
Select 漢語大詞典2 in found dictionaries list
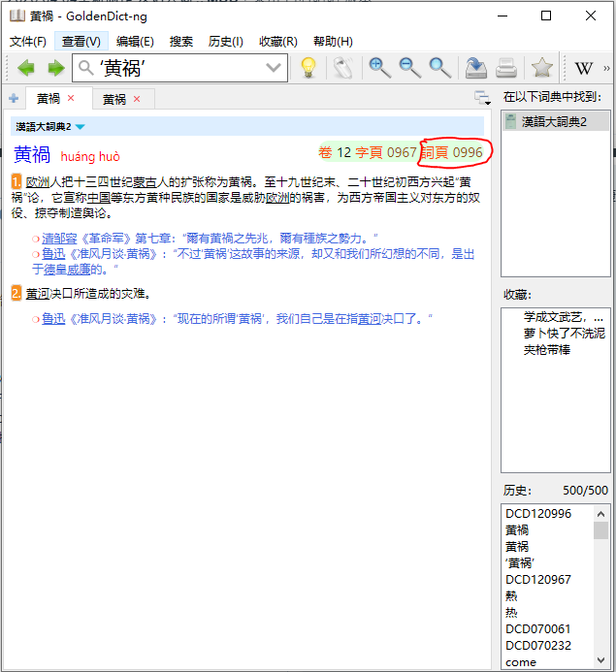point(556,122)
